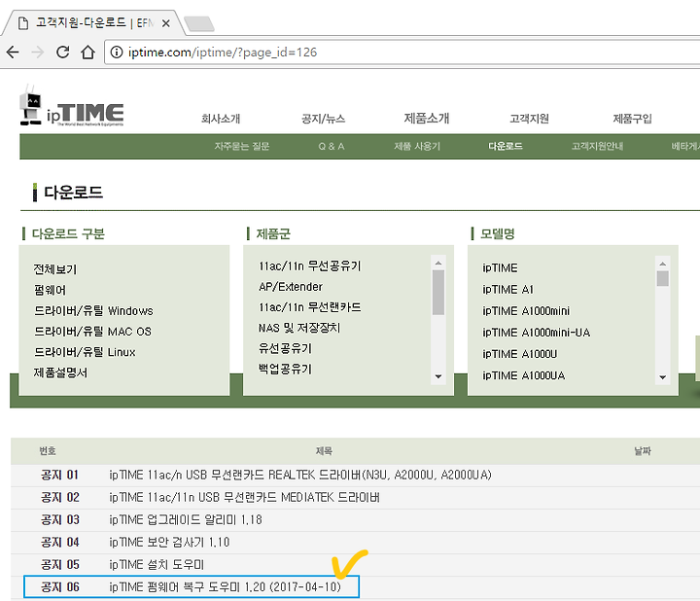View site information icon in address bar

[117, 53]
